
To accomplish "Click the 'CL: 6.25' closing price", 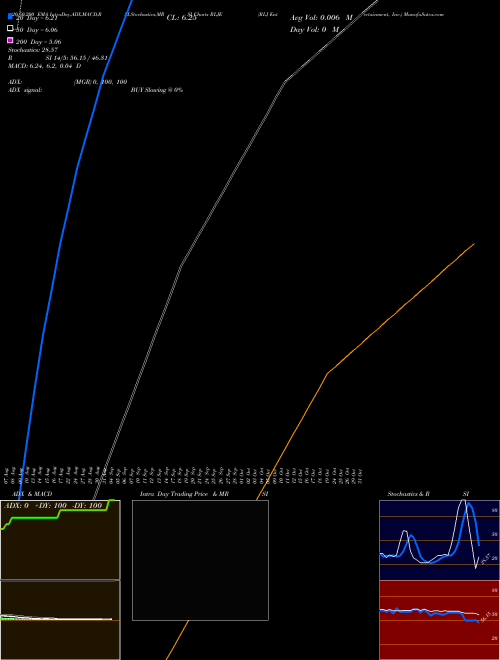I will pyautogui.click(x=182, y=18).
